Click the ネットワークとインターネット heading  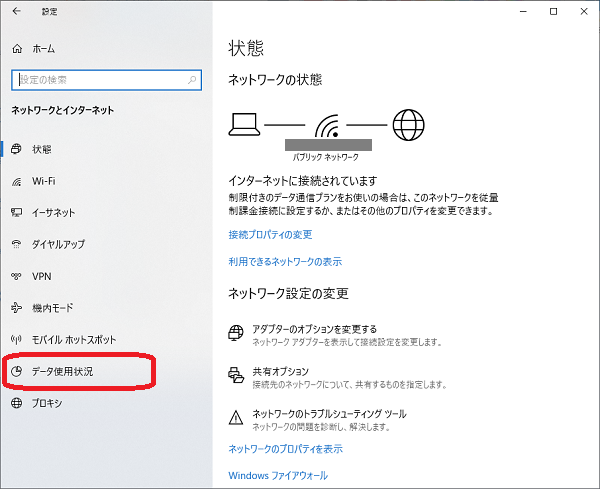(x=63, y=111)
